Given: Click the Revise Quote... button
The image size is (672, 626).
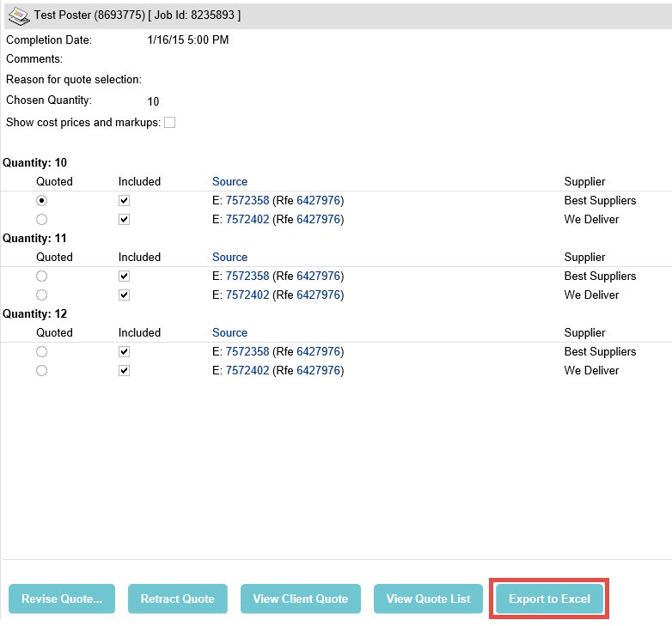Looking at the screenshot, I should tap(62, 599).
